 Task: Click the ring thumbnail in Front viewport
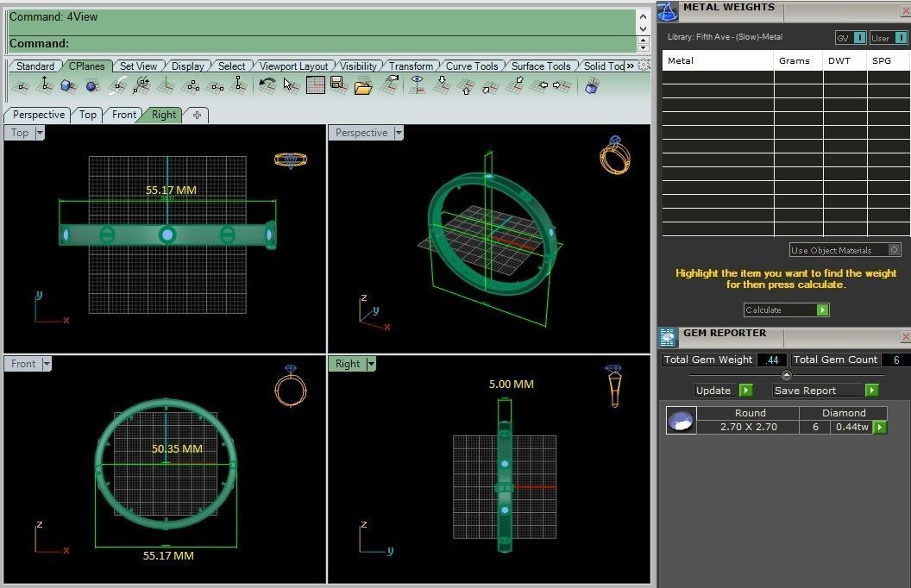pyautogui.click(x=291, y=385)
